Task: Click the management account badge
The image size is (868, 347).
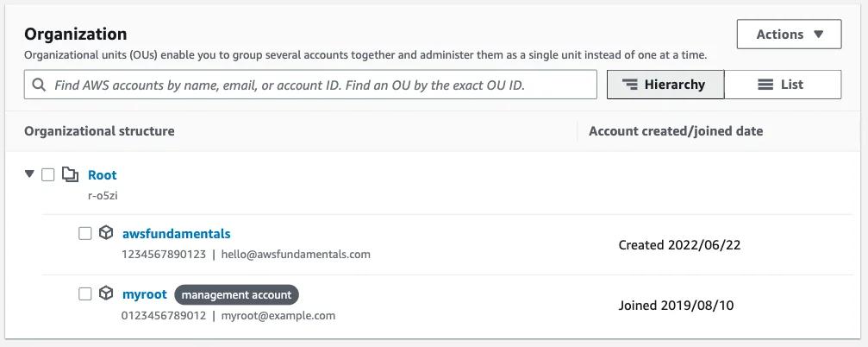Action: tap(237, 294)
